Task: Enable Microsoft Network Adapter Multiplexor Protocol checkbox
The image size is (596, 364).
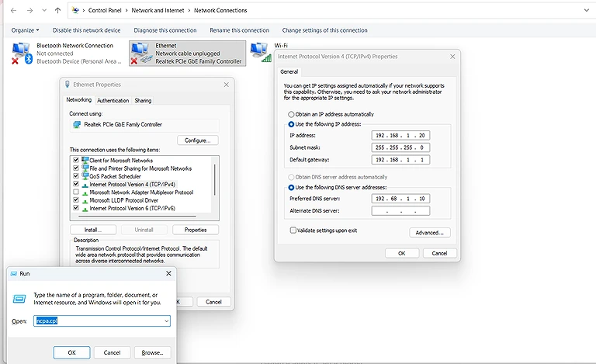Action: coord(75,192)
